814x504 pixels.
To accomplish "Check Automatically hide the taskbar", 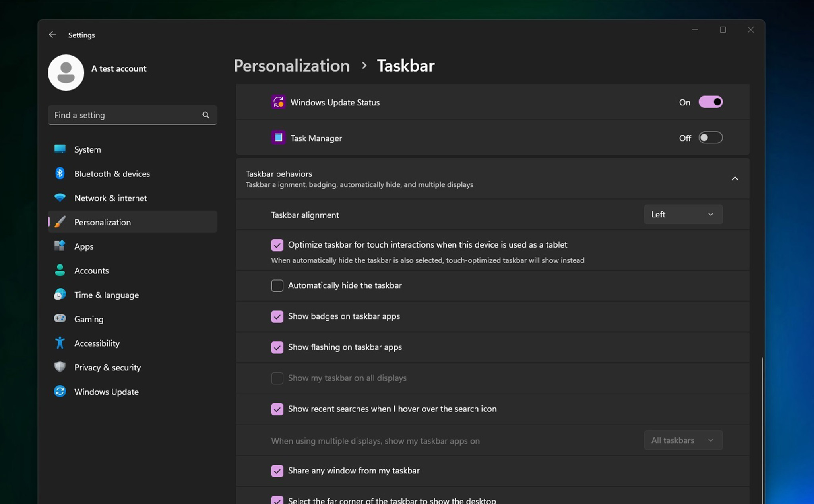I will pyautogui.click(x=277, y=285).
